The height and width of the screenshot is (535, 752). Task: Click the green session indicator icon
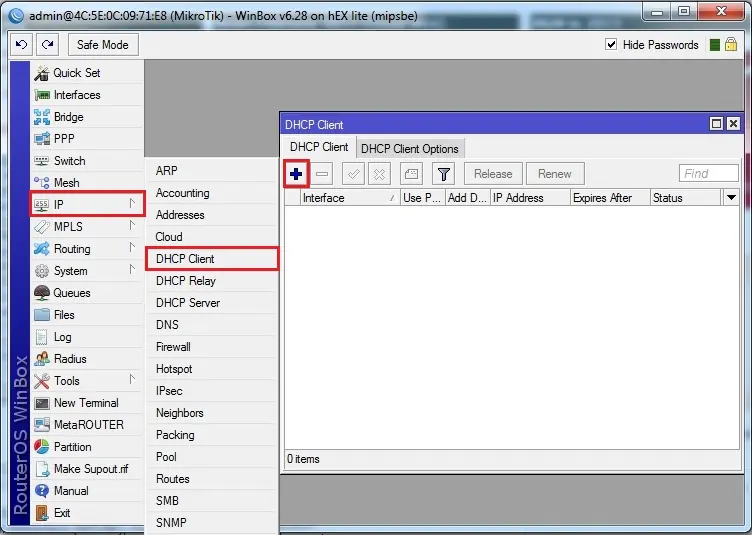click(x=715, y=45)
